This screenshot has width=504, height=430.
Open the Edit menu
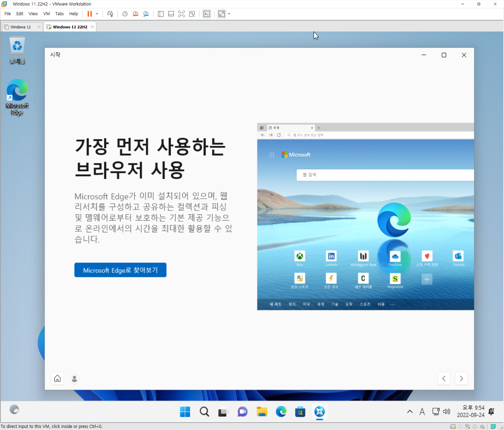(x=20, y=14)
